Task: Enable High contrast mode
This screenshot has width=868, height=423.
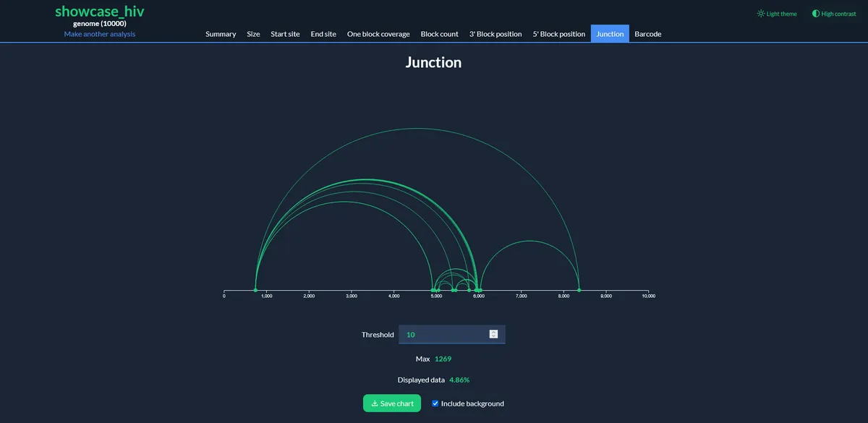Action: pyautogui.click(x=834, y=14)
